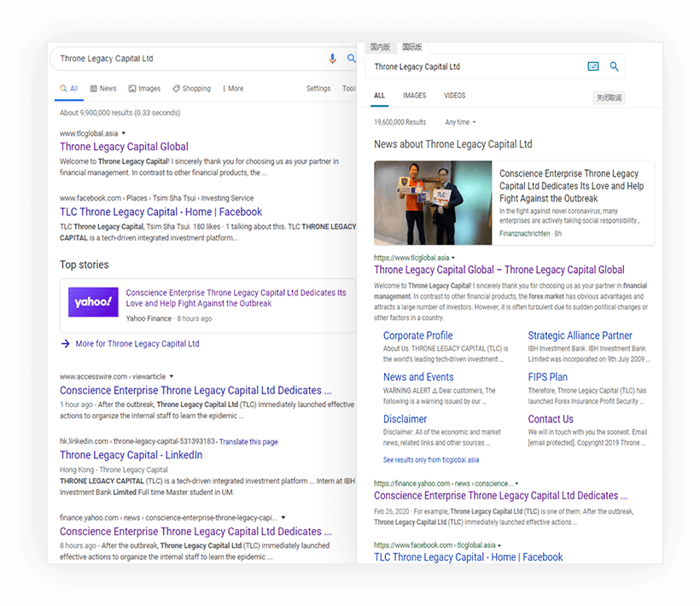The image size is (700, 606).
Task: Click the Top stories heading
Action: [x=85, y=265]
